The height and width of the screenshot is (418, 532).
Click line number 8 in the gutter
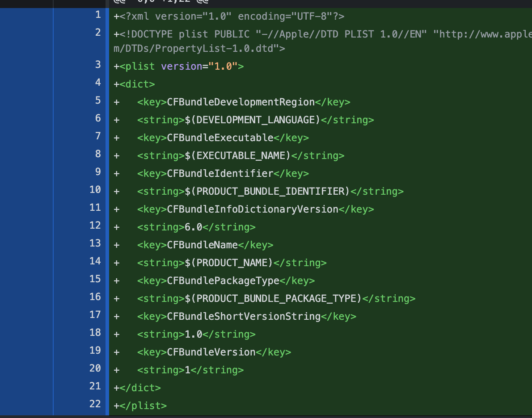click(x=98, y=154)
